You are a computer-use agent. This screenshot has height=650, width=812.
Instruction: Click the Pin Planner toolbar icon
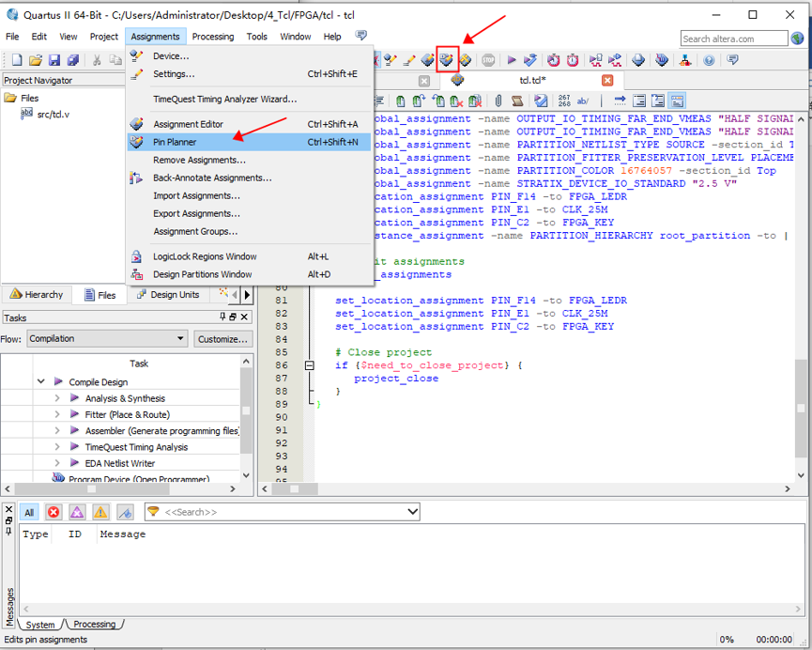[x=447, y=60]
